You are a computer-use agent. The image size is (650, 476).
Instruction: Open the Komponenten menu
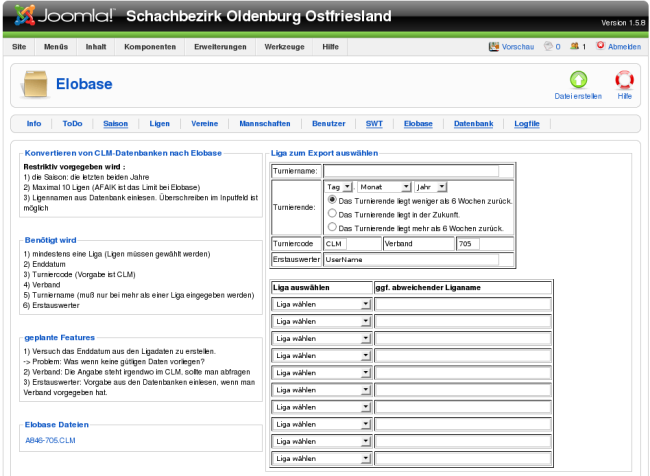[151, 47]
